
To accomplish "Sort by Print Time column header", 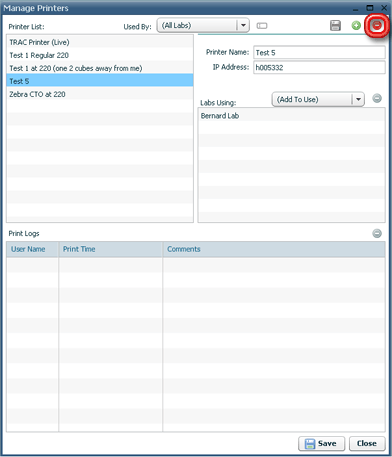I will pyautogui.click(x=111, y=249).
